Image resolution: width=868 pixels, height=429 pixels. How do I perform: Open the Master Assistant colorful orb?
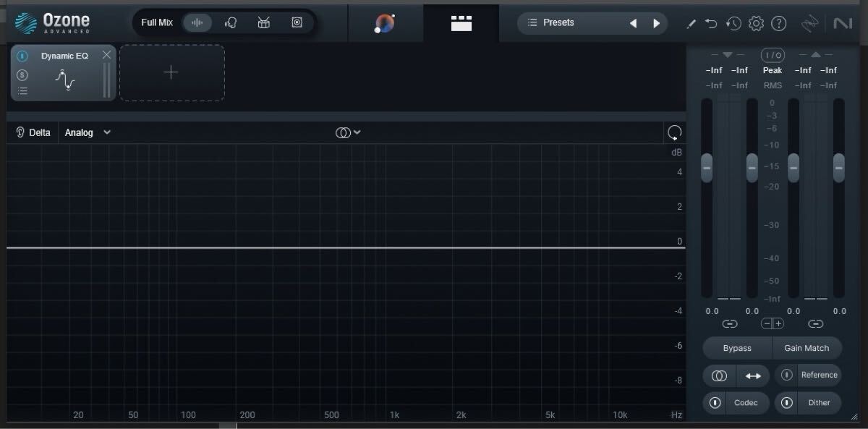(x=384, y=22)
